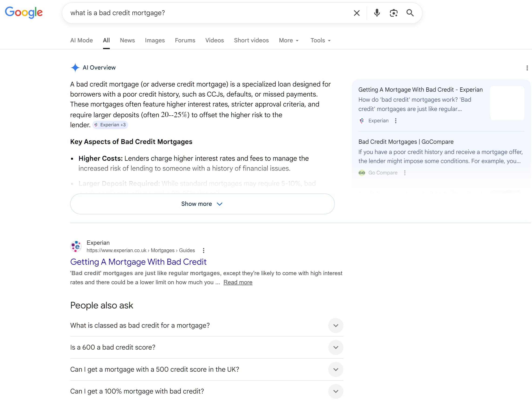Switch to the Images tab

point(155,40)
